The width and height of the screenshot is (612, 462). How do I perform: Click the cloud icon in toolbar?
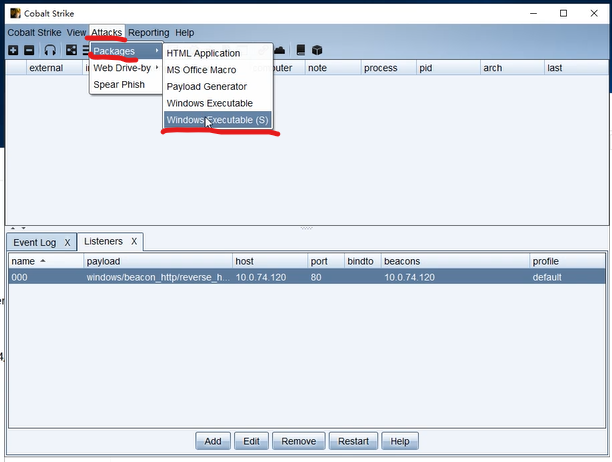[279, 50]
